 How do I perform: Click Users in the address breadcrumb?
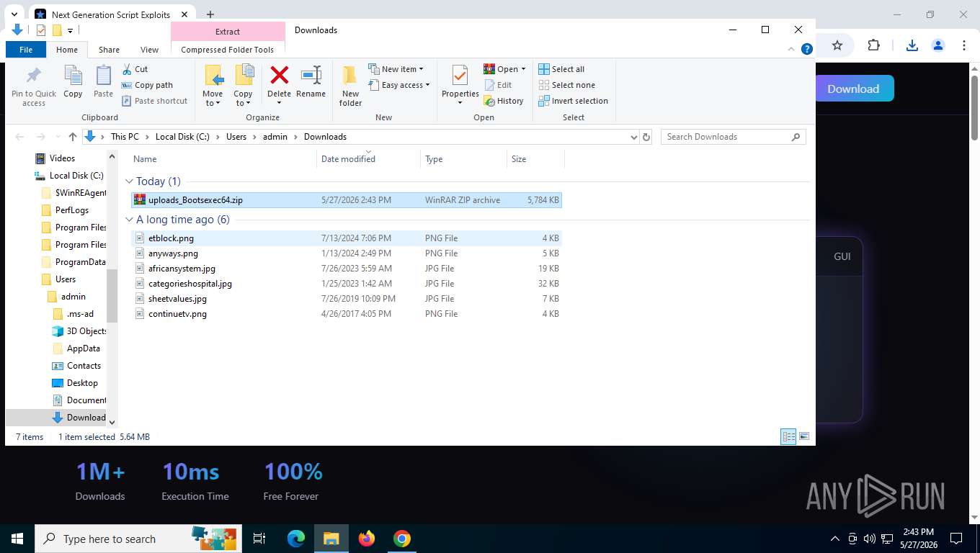click(236, 137)
